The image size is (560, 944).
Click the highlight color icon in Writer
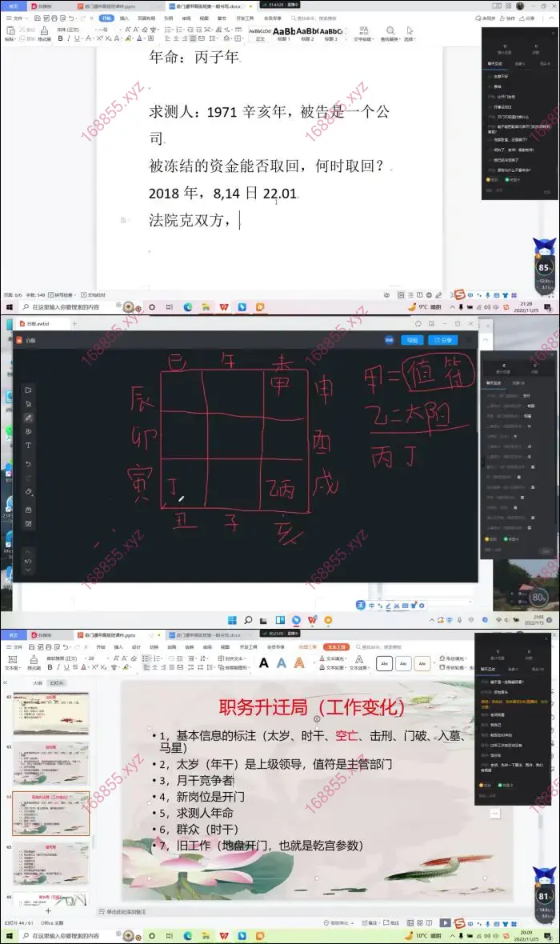tap(128, 38)
